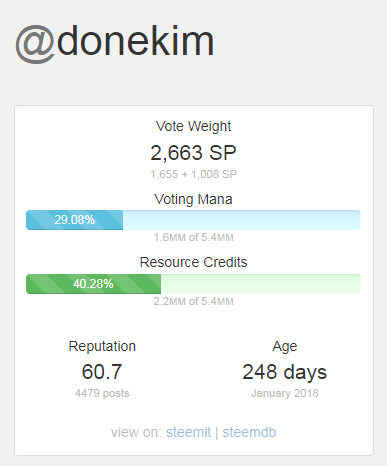Click the Voting Mana progress bar
The image size is (387, 466).
tap(193, 220)
